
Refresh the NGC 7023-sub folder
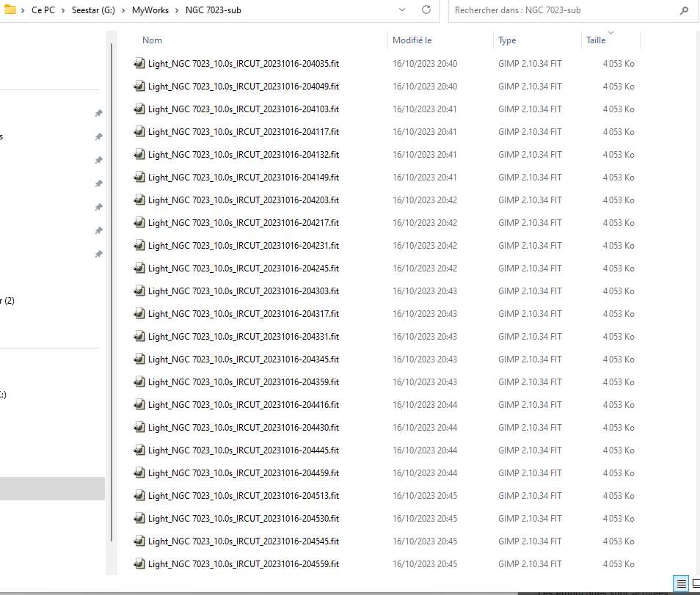click(x=426, y=10)
